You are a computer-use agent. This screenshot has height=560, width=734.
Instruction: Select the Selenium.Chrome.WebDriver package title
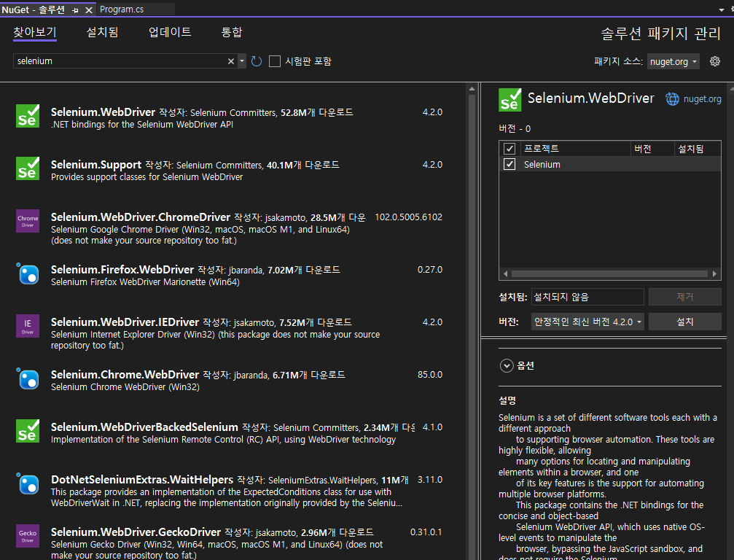click(125, 375)
